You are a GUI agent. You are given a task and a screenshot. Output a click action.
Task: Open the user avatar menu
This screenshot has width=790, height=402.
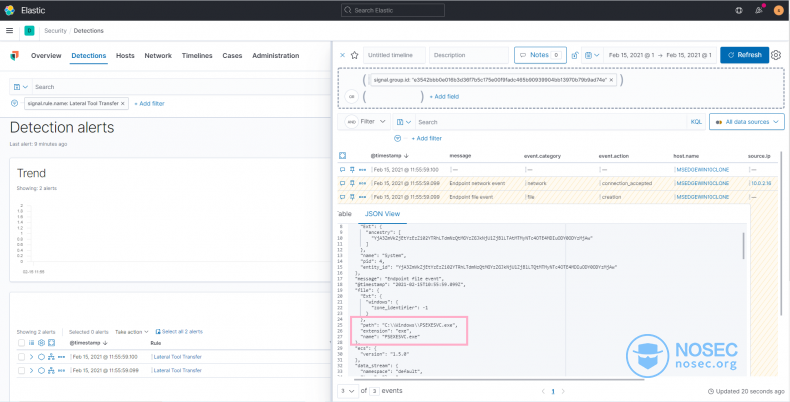point(778,10)
